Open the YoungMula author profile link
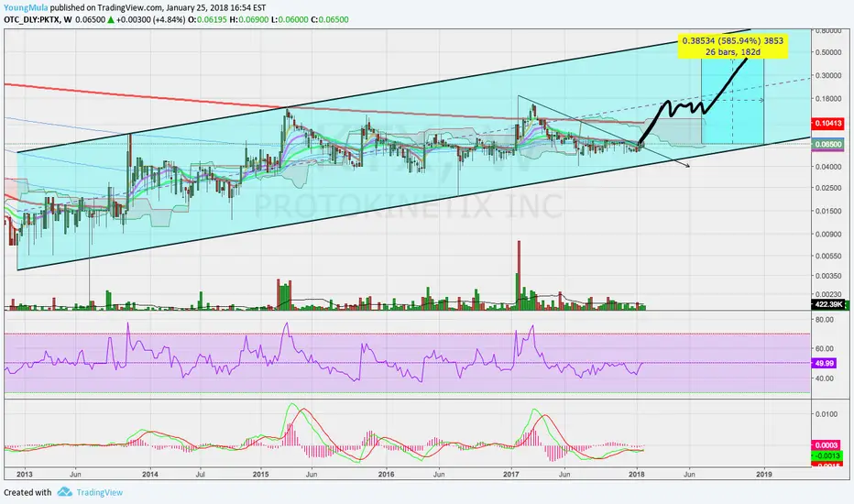Screen dimensions: 854x504 coord(26,7)
